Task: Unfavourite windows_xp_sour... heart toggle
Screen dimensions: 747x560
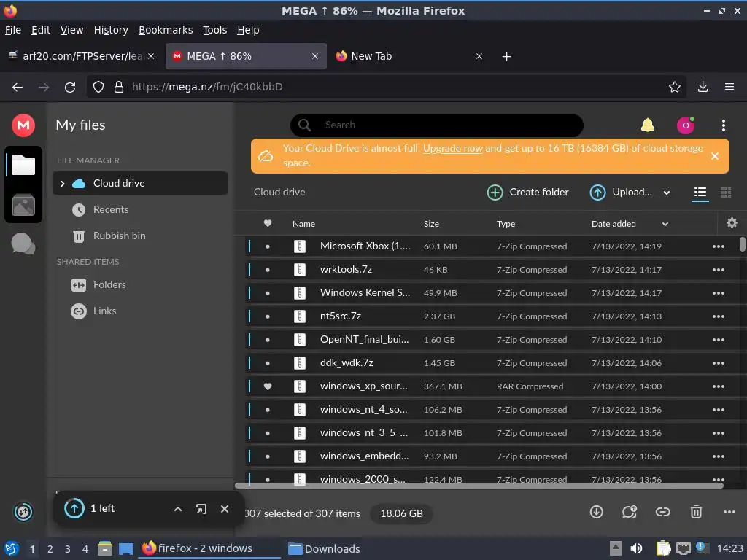Action: click(x=268, y=386)
